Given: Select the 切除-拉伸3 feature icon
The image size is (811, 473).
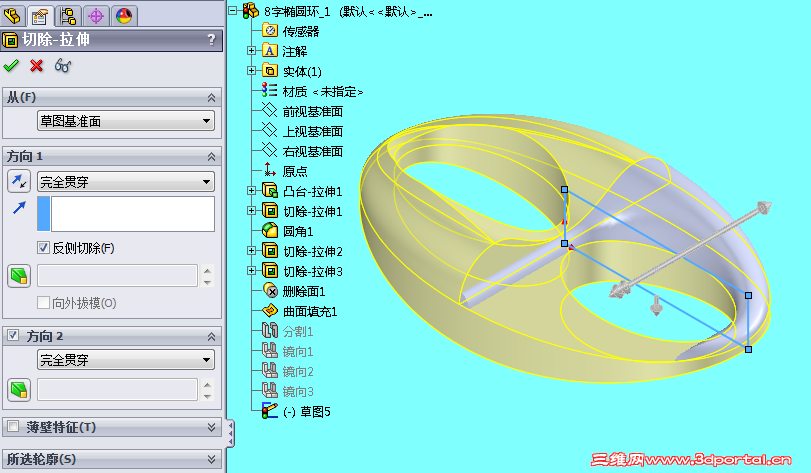Looking at the screenshot, I should (x=269, y=270).
